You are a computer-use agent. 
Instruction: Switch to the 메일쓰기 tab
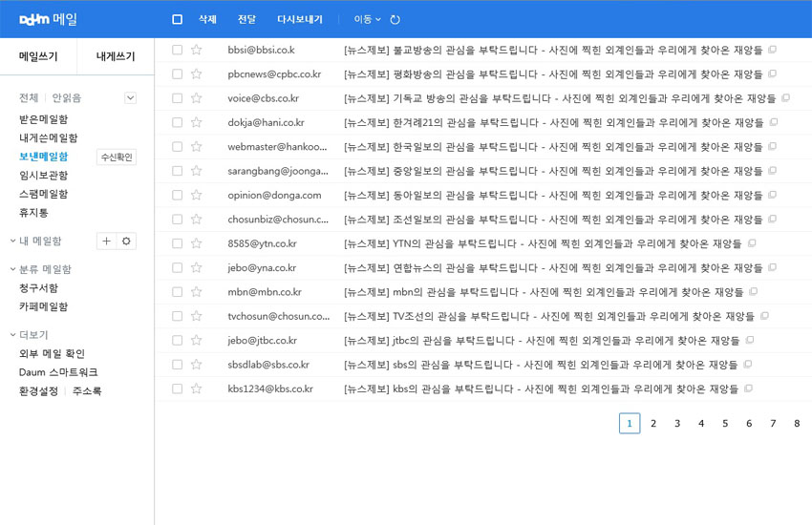tap(38, 56)
